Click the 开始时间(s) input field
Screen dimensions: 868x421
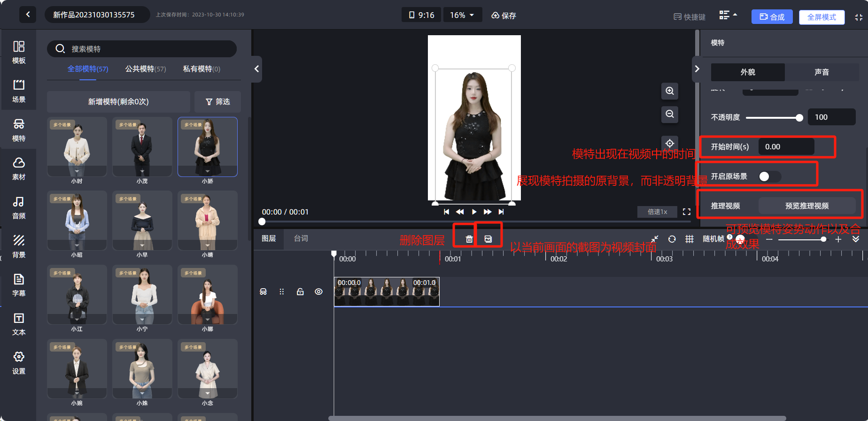point(787,146)
